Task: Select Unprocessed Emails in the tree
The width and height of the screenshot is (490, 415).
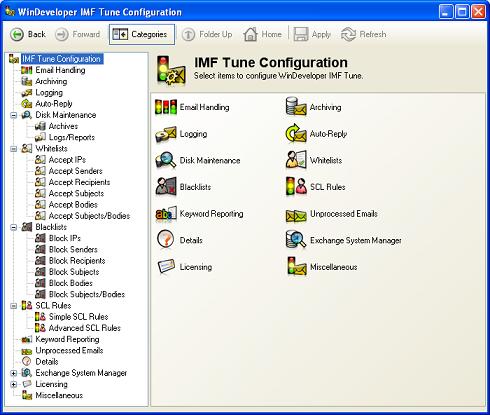Action: point(69,350)
